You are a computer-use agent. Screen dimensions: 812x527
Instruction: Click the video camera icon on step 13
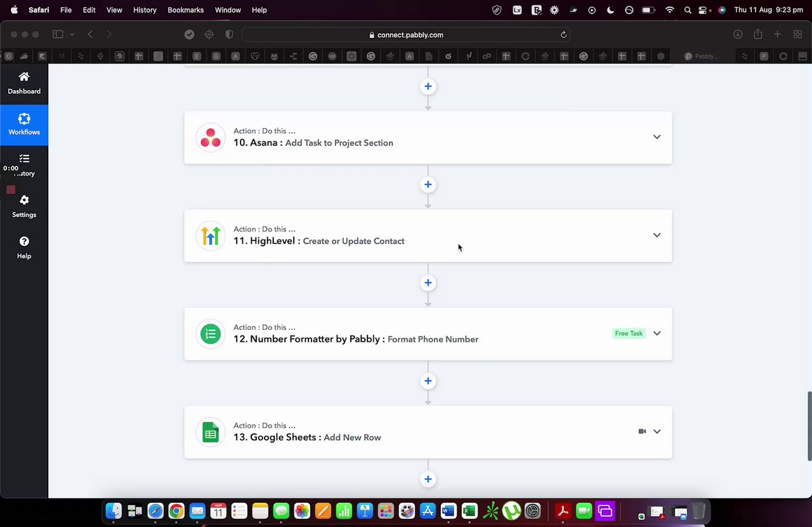[642, 431]
